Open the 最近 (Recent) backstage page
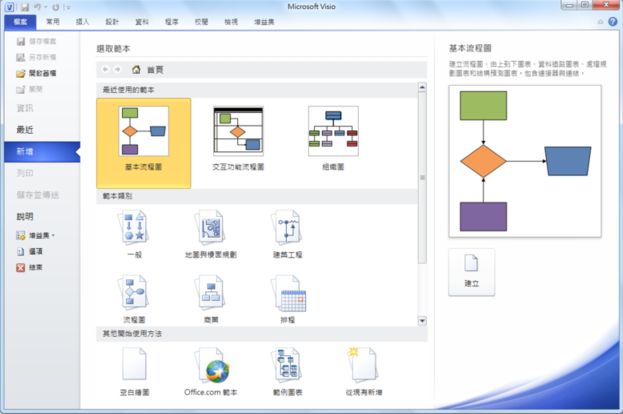Image resolution: width=623 pixels, height=414 pixels. click(25, 130)
